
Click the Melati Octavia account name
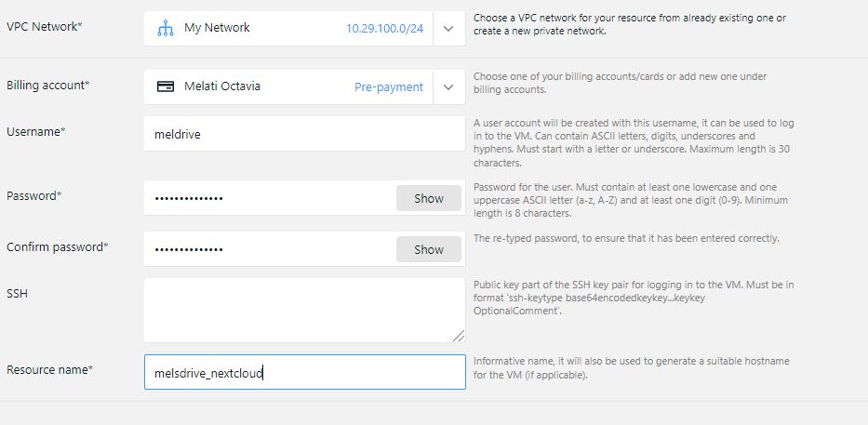tap(222, 86)
